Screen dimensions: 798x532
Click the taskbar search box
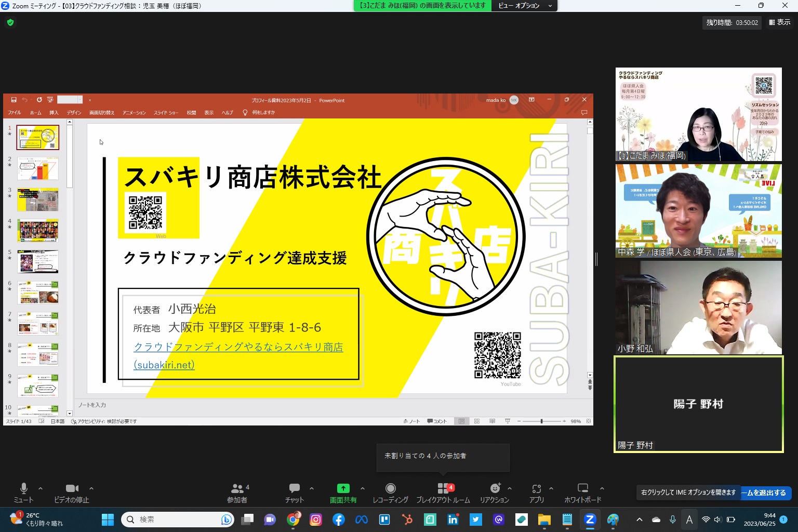(x=177, y=520)
